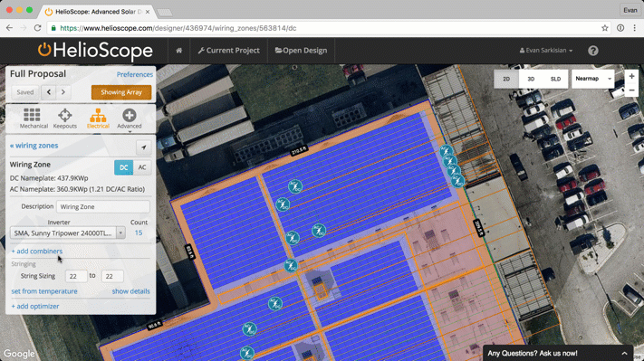
Task: Zoom in the map with plus
Action: (631, 76)
